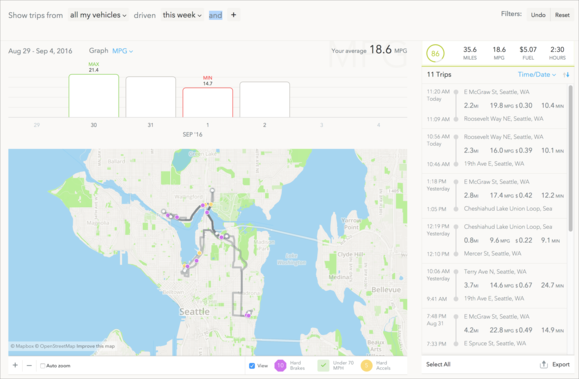Select the Aug 31 bar in graph

(x=151, y=97)
